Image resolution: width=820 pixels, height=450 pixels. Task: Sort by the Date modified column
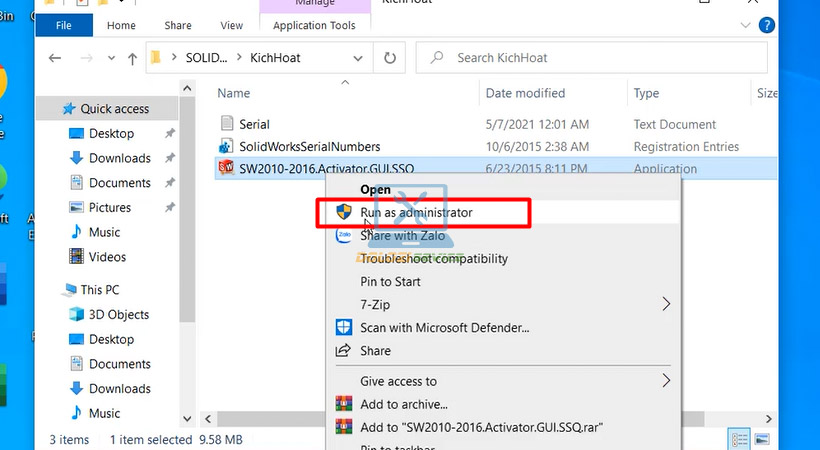(x=525, y=93)
